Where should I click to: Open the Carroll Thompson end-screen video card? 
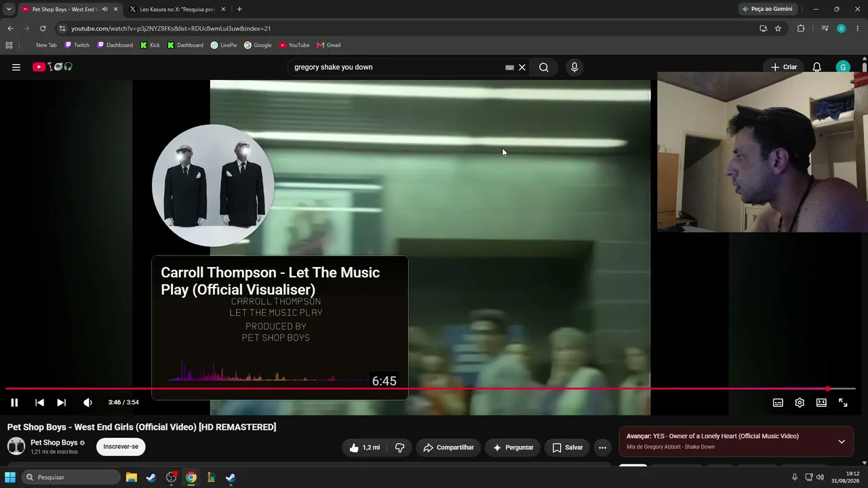click(x=280, y=327)
